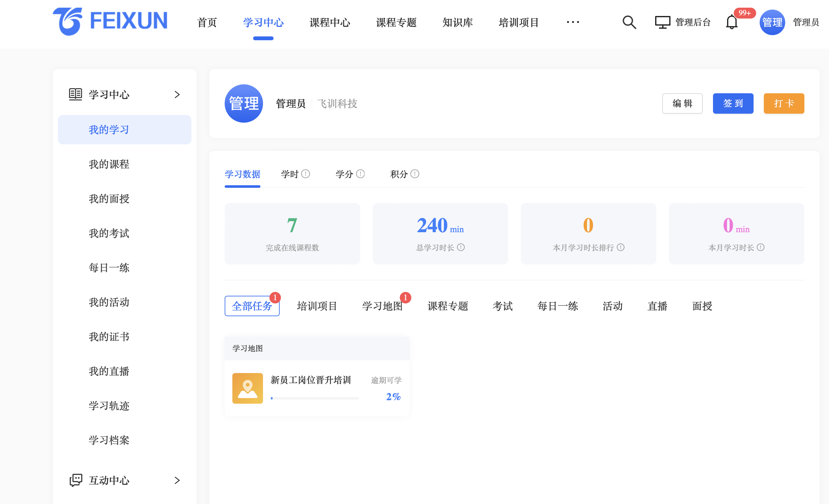Click info icon beside 本月学习时长排行
The height and width of the screenshot is (504, 829).
(620, 248)
